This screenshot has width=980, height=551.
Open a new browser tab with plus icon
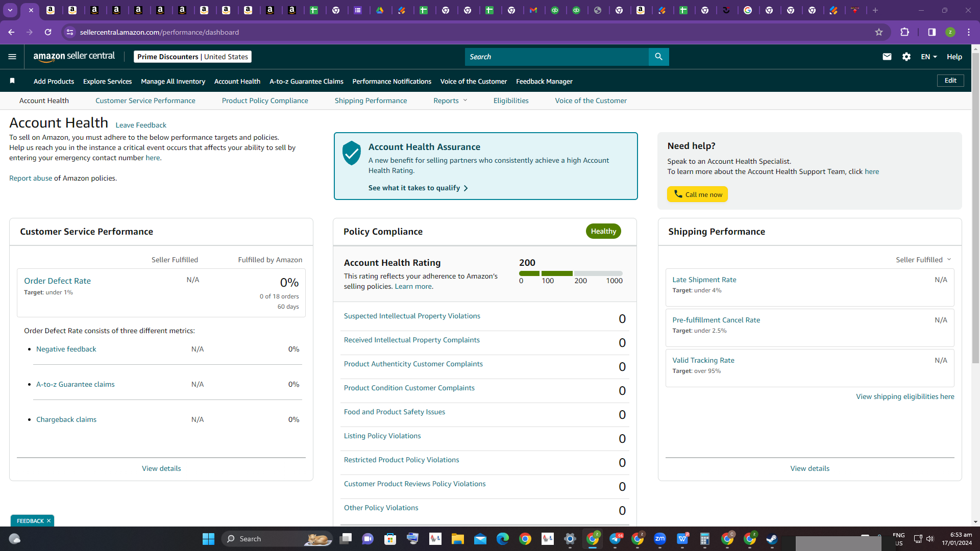875,10
